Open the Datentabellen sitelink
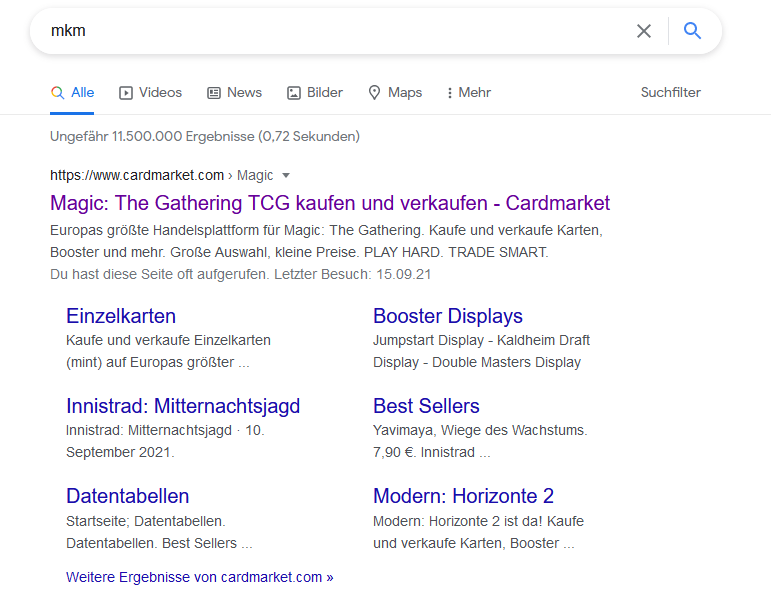Screen dimensions: 771x603 (127, 496)
